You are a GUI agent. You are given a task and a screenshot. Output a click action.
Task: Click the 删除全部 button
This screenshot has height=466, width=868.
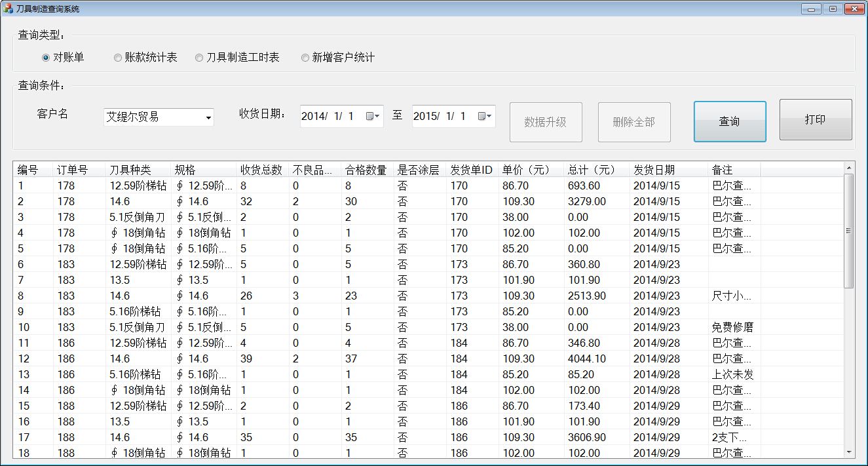click(x=633, y=122)
